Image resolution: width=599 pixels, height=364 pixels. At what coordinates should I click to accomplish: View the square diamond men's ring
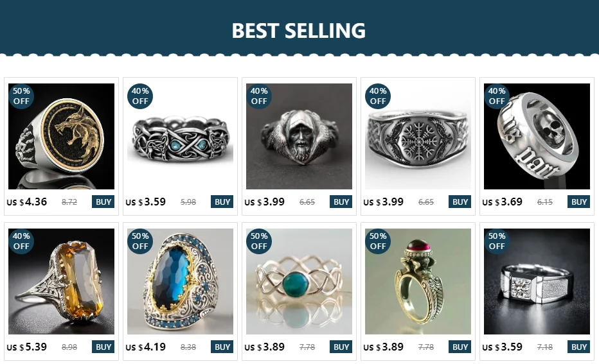(x=537, y=281)
